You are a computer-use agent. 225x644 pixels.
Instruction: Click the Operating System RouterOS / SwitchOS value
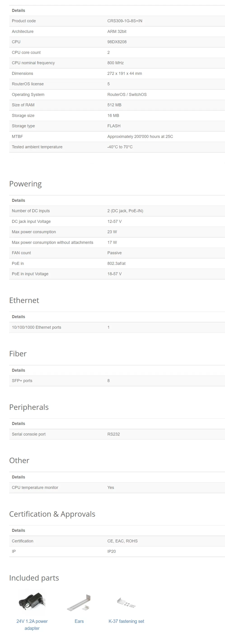click(127, 95)
